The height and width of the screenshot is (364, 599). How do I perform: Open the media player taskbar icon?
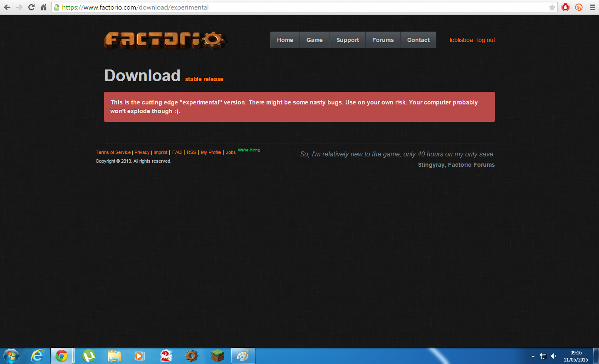(140, 356)
